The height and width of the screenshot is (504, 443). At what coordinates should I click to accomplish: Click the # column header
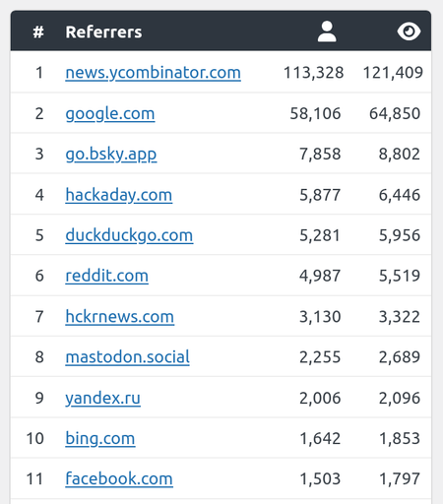click(x=38, y=32)
